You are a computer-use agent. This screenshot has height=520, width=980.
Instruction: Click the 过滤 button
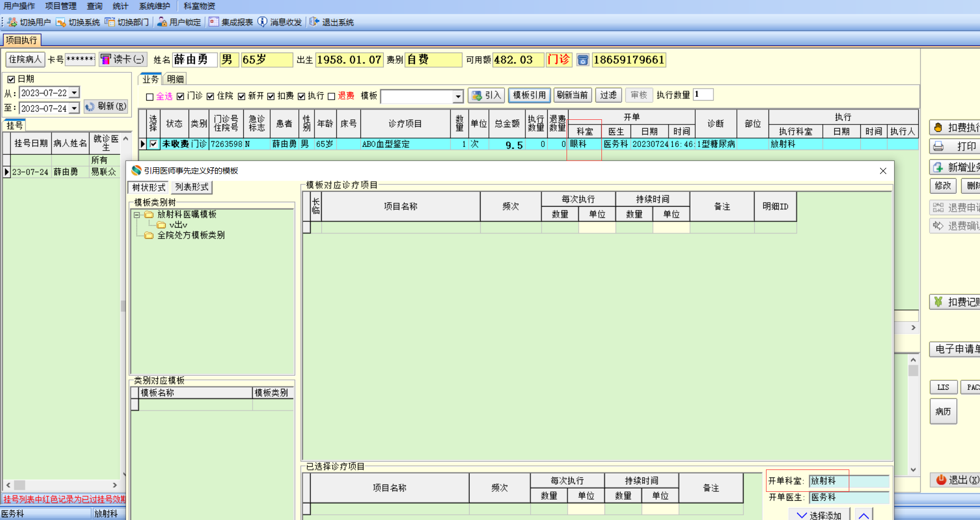click(608, 95)
